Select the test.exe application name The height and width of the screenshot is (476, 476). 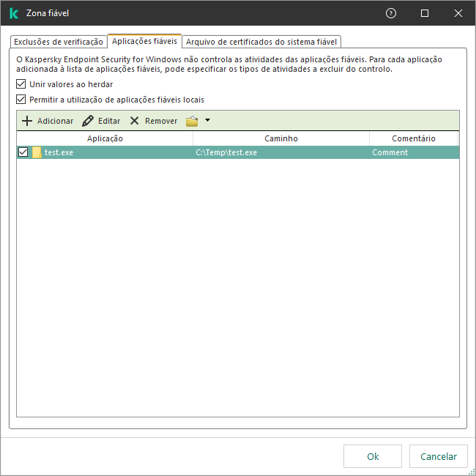[x=59, y=152]
